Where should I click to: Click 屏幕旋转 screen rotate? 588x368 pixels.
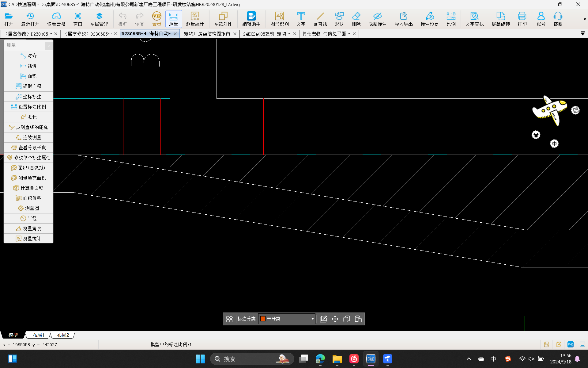(501, 19)
